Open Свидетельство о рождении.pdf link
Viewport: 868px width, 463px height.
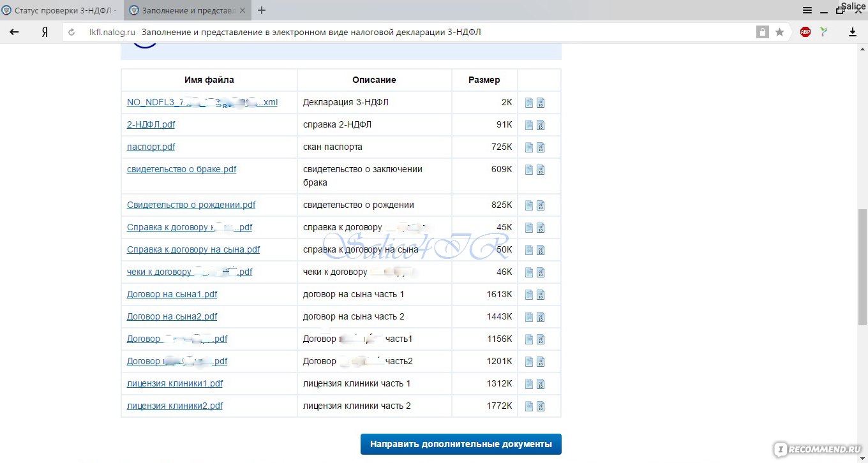(191, 205)
